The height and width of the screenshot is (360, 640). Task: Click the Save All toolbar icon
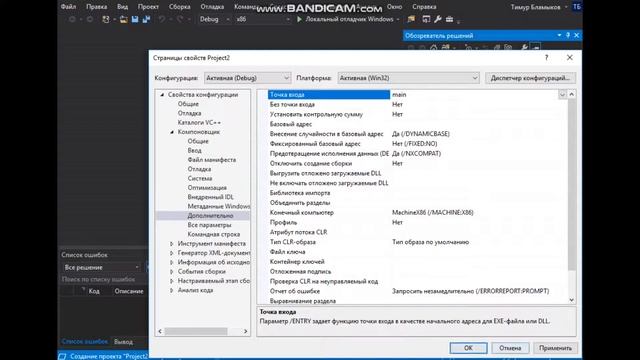146,19
